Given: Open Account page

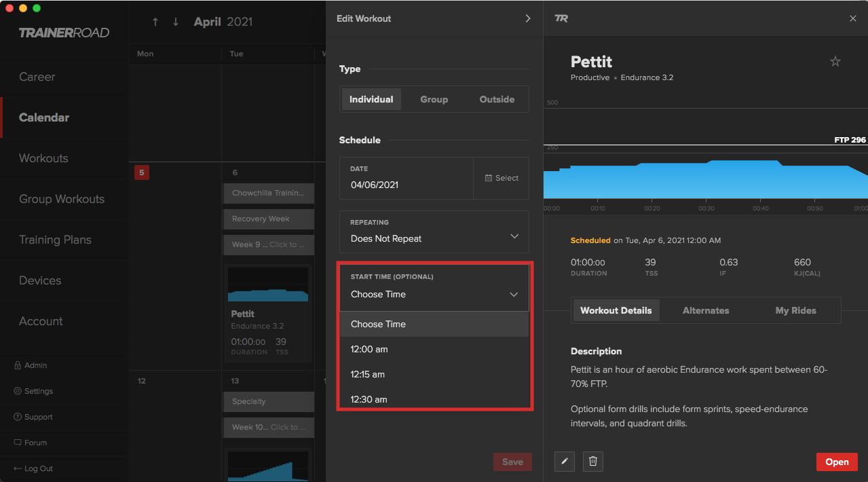Looking at the screenshot, I should click(41, 321).
